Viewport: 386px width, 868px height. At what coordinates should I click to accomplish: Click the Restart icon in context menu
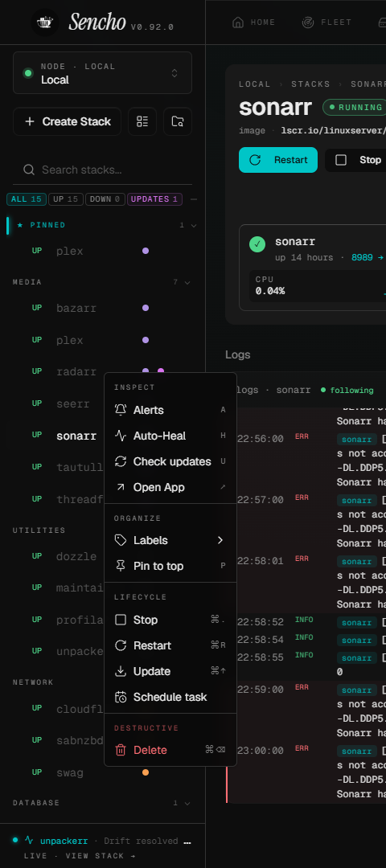coord(120,645)
